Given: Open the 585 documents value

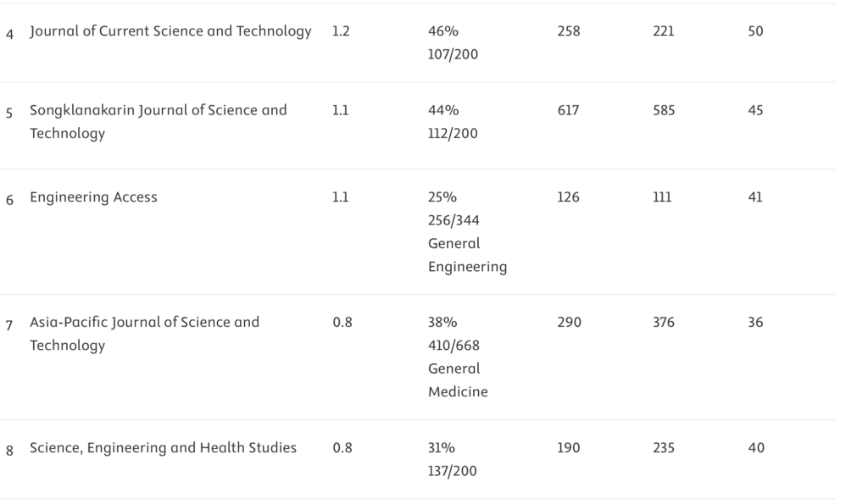Looking at the screenshot, I should (x=664, y=110).
